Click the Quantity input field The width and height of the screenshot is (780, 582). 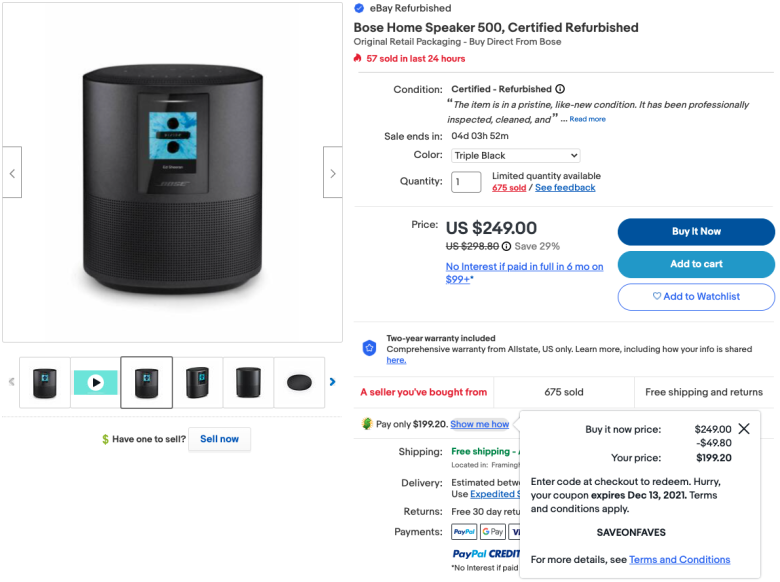[x=466, y=182]
